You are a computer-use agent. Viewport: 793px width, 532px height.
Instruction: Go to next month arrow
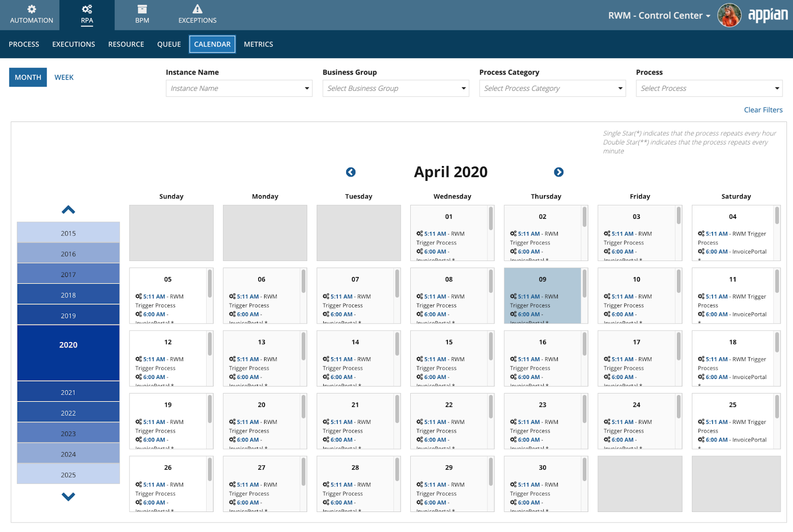coord(559,172)
